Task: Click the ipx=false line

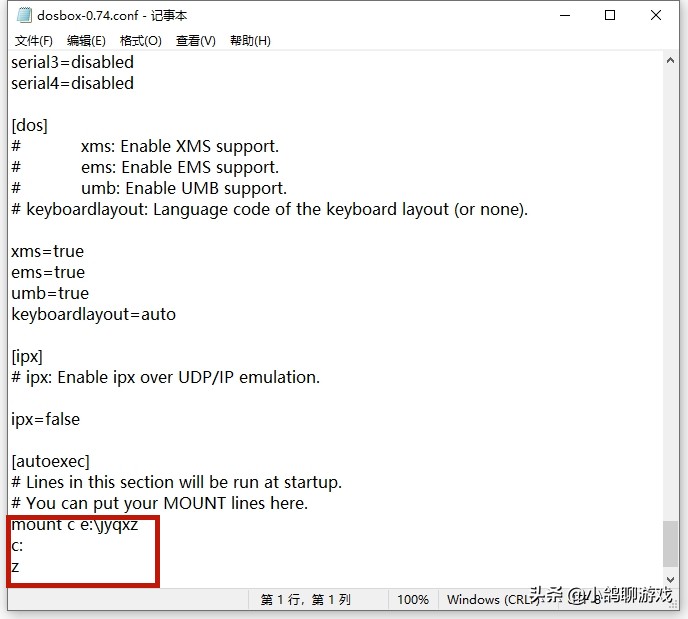Action: point(46,420)
